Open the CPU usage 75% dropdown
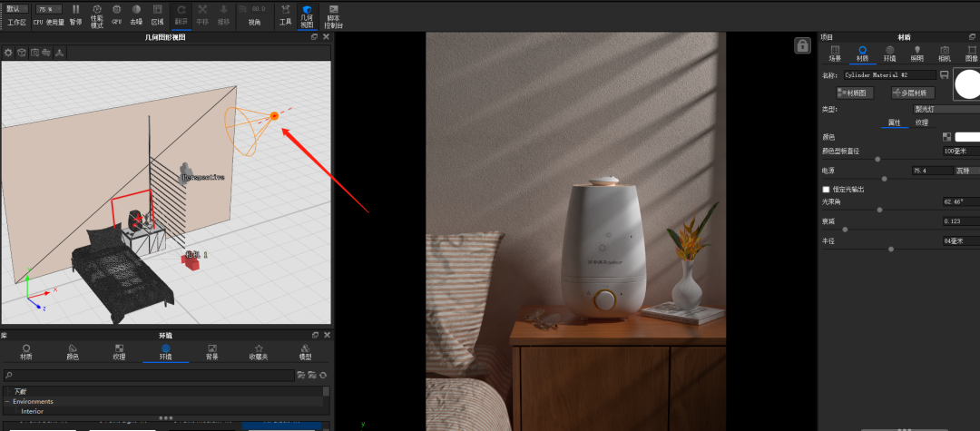980x431 pixels. [x=49, y=8]
